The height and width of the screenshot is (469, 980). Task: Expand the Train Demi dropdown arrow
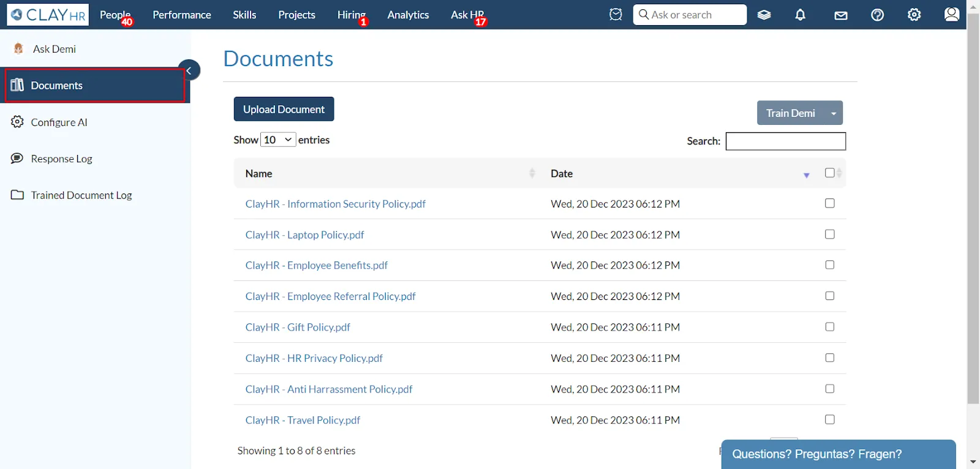tap(834, 113)
